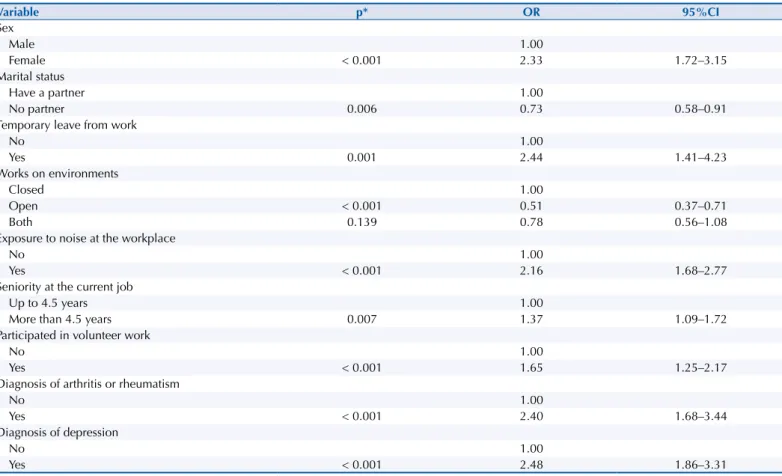Click confidence interval 1.68–2.77
This screenshot has height=476, width=782.
(701, 270)
